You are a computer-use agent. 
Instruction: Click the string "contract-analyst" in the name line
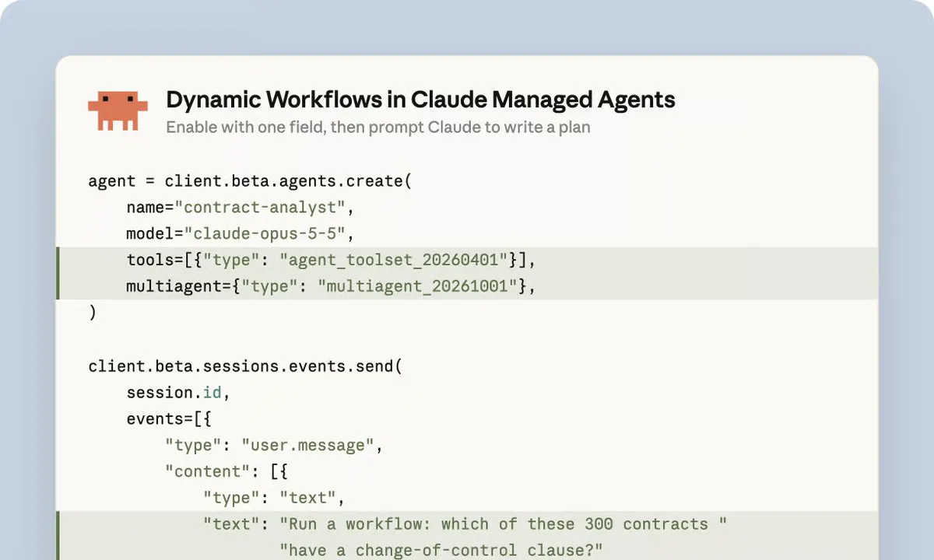[x=260, y=208]
